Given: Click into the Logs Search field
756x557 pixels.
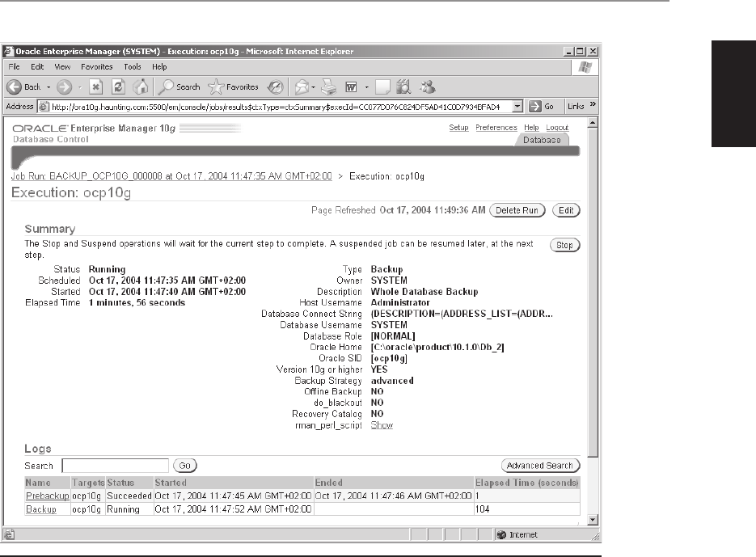Looking at the screenshot, I should click(116, 466).
